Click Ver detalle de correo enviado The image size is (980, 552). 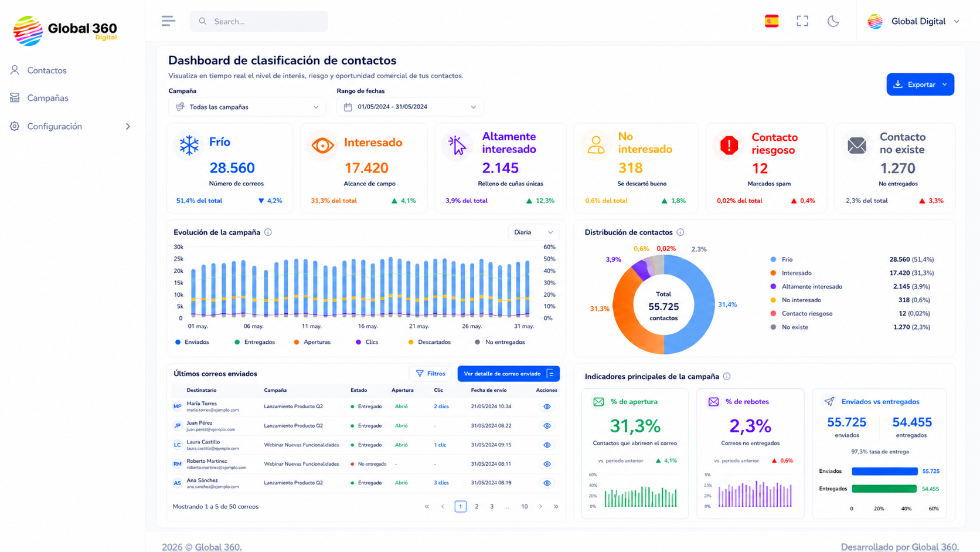[x=508, y=374]
